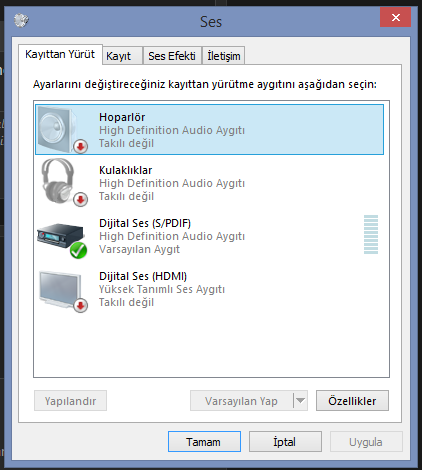Click the red unplugged badge on Hoparlör
This screenshot has height=470, width=422.
(80, 146)
